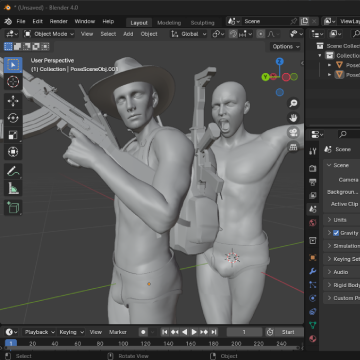
Task: Select the Measure tool
Action: tap(13, 189)
